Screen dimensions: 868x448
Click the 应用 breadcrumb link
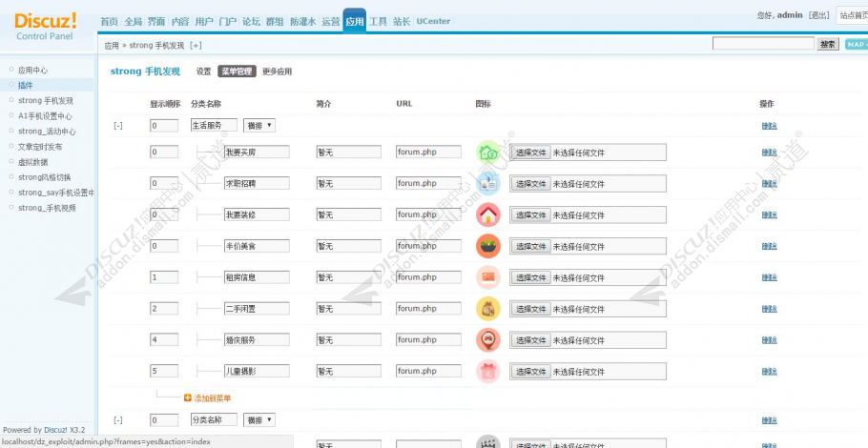pyautogui.click(x=112, y=46)
